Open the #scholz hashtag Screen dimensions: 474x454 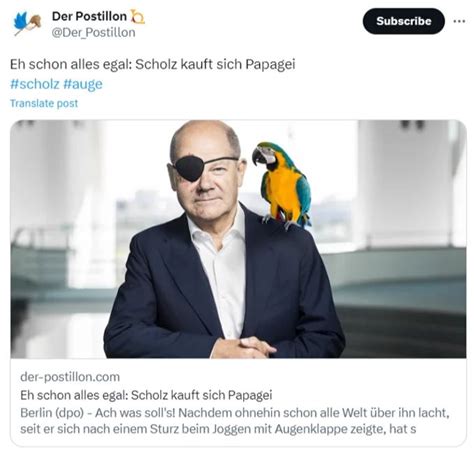[x=35, y=84]
